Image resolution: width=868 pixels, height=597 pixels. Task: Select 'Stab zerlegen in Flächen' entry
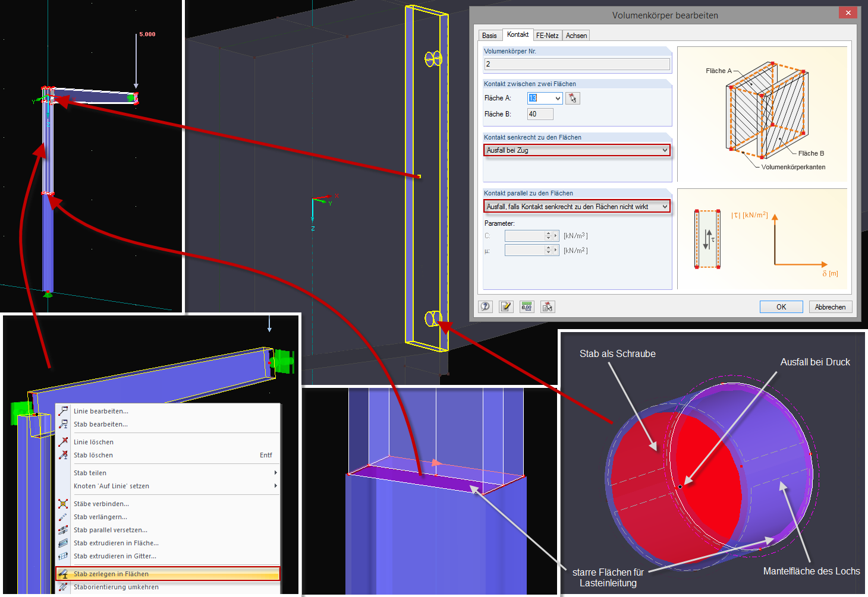168,574
